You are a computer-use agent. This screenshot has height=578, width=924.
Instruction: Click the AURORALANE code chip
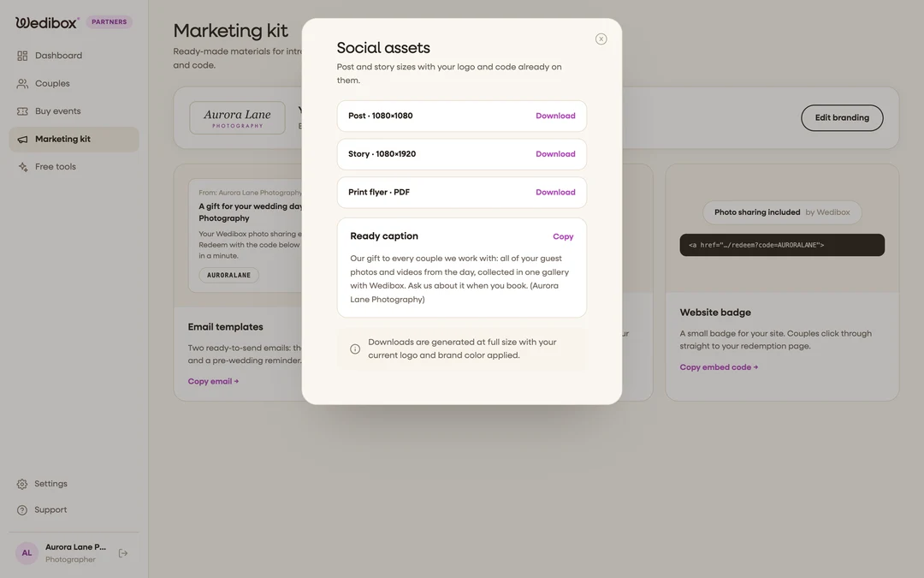click(228, 275)
